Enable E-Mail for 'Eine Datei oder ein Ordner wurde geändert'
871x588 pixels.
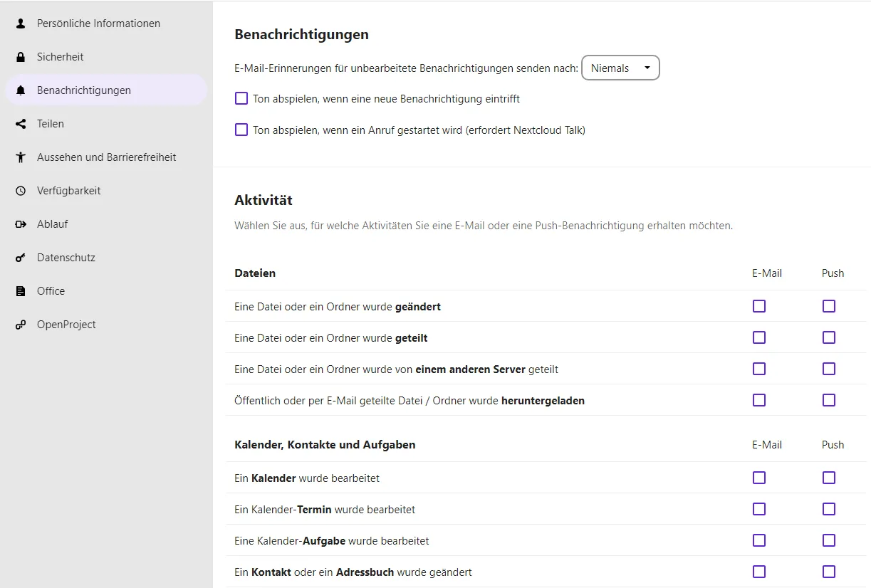(758, 306)
